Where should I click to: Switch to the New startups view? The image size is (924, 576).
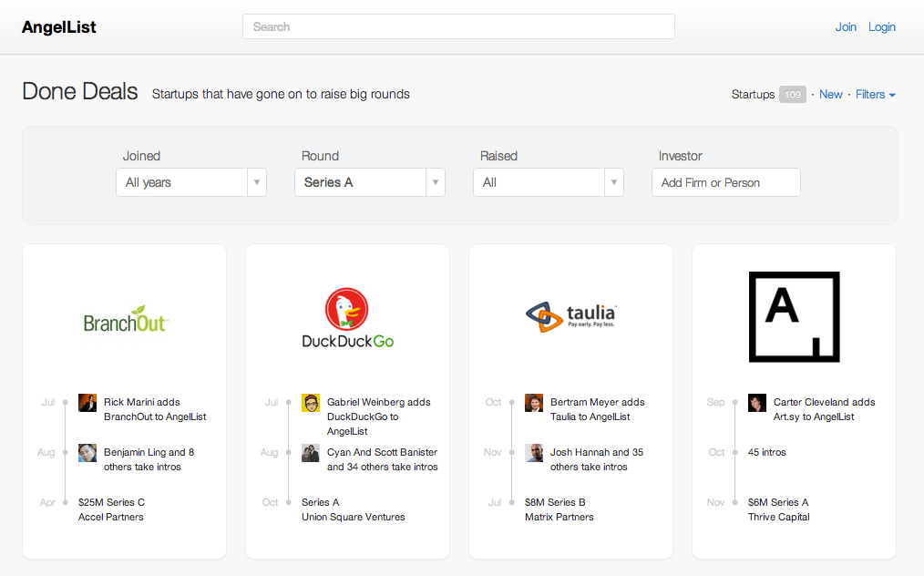[x=830, y=95]
